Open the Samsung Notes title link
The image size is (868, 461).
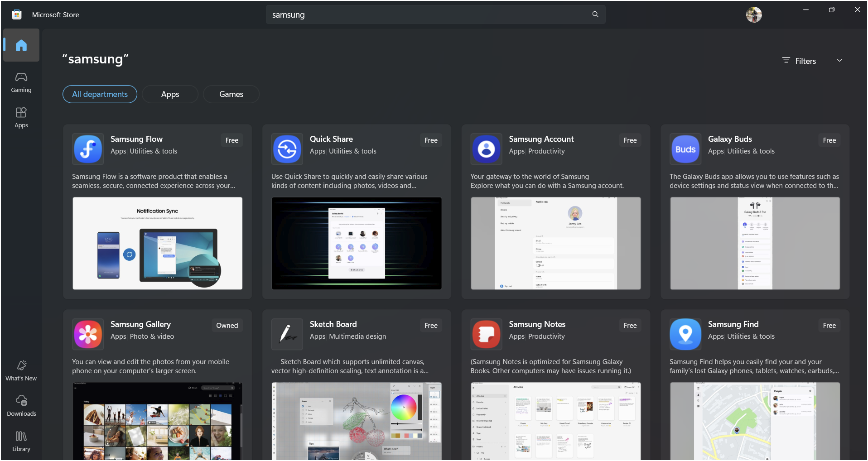(537, 324)
